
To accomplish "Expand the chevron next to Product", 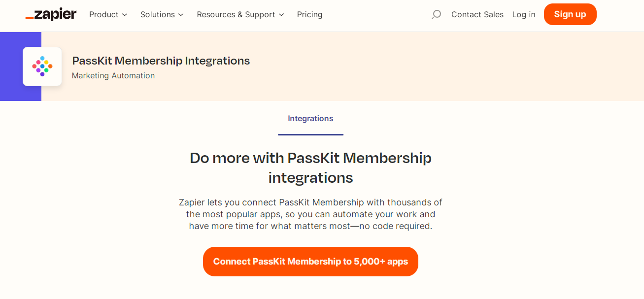I will point(125,15).
